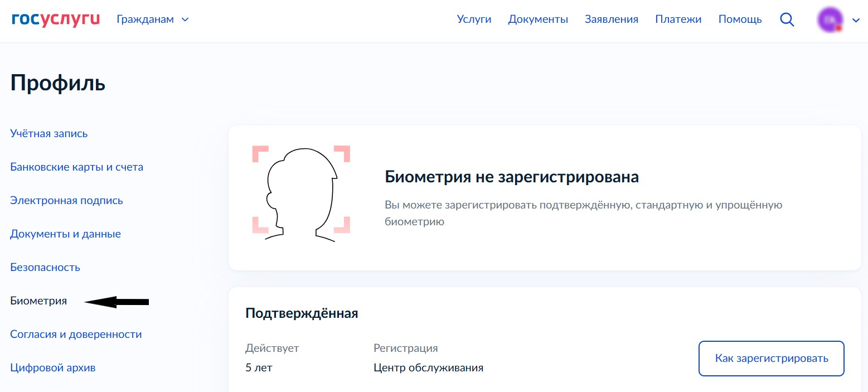
Task: Open the Услуги menu item
Action: [x=474, y=20]
